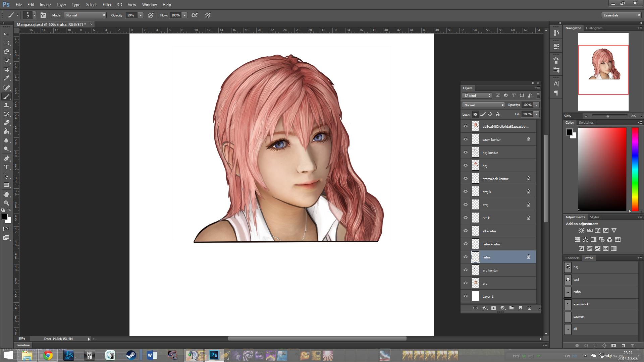This screenshot has width=644, height=362.
Task: Select the Blur tool
Action: coord(6,140)
